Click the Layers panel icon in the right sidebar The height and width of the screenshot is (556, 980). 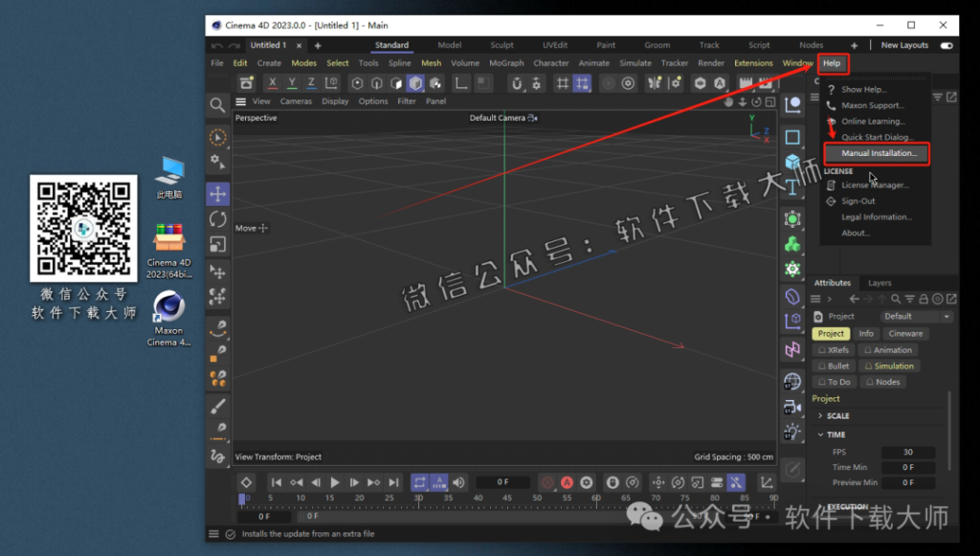click(x=880, y=283)
